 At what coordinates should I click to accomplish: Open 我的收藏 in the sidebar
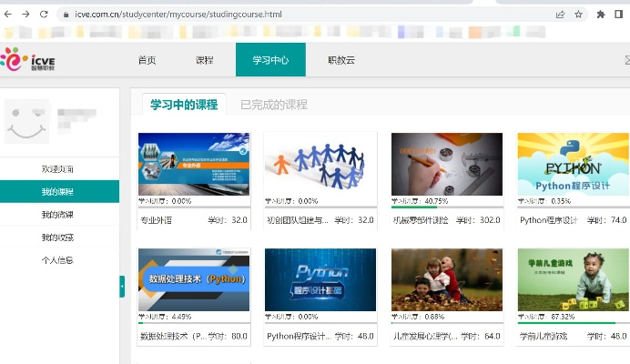point(57,238)
